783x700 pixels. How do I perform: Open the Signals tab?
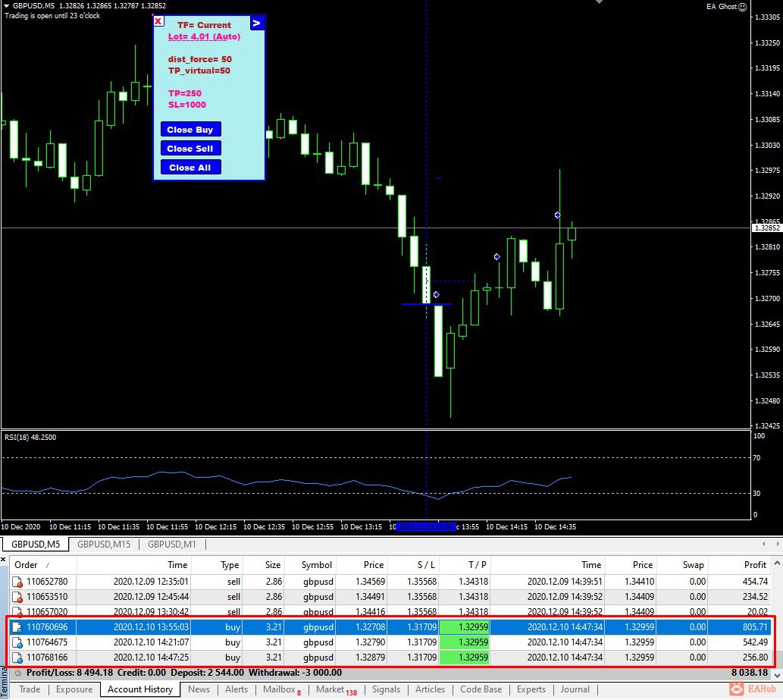coord(386,689)
